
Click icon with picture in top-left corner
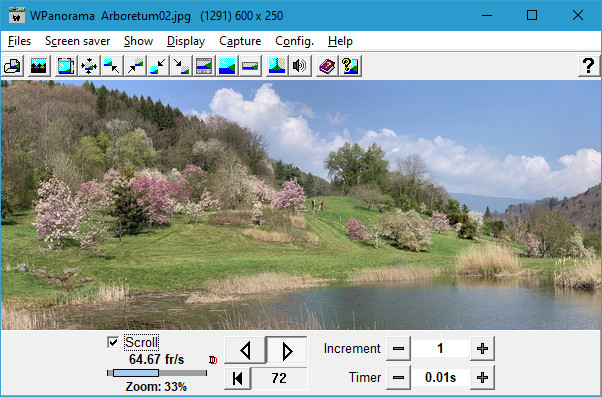[112, 66]
